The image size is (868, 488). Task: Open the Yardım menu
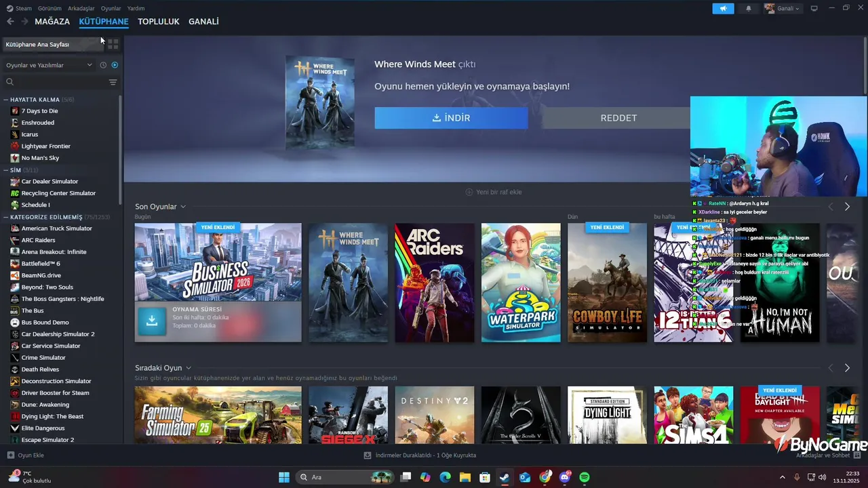[x=136, y=8]
